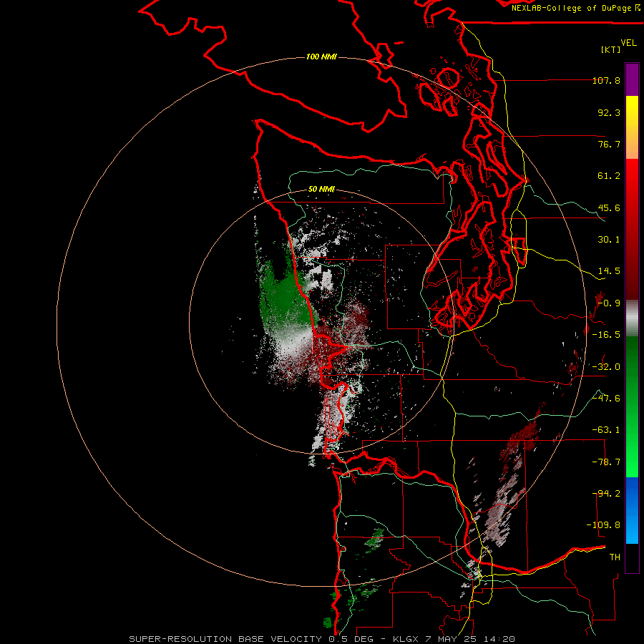
Task: Click the blue segment of velocity color bar
Action: tap(632, 510)
